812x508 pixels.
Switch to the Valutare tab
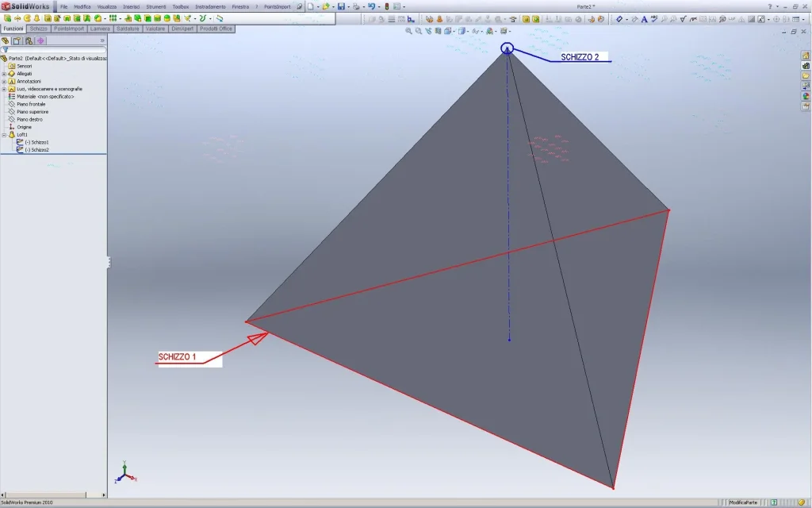[x=155, y=29]
